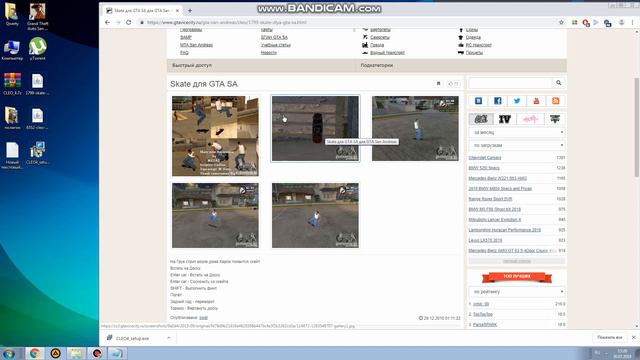The image size is (640, 360).
Task: Open MTA San Andreas link
Action: tap(196, 45)
